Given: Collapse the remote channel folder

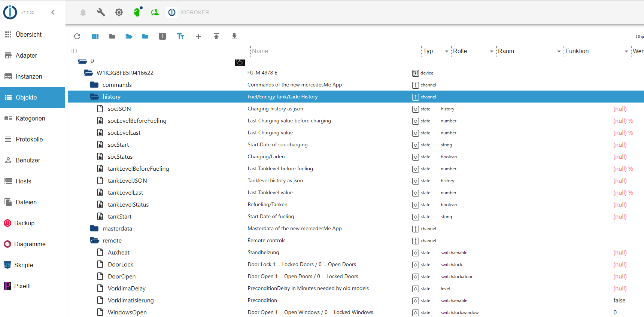Looking at the screenshot, I should click(94, 241).
